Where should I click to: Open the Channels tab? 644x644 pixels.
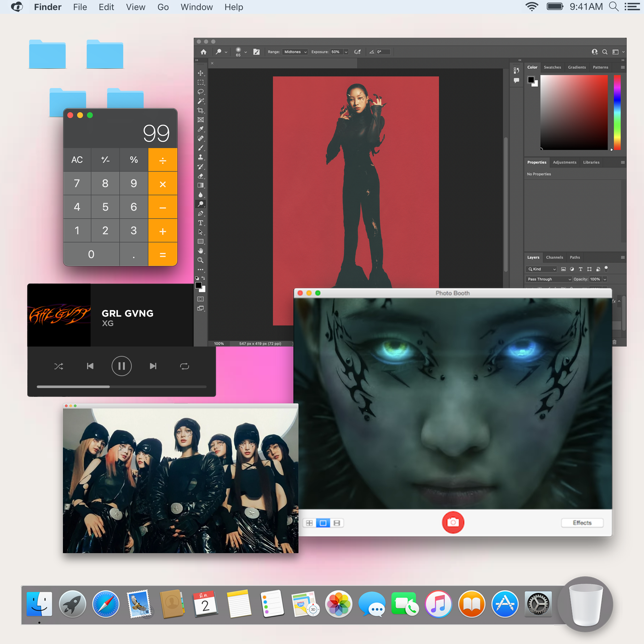pyautogui.click(x=554, y=257)
